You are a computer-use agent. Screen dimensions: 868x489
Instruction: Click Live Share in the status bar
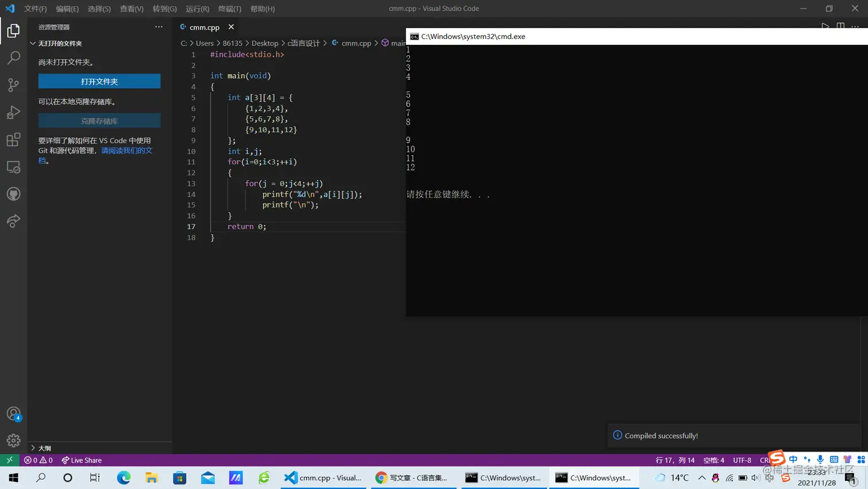point(82,460)
